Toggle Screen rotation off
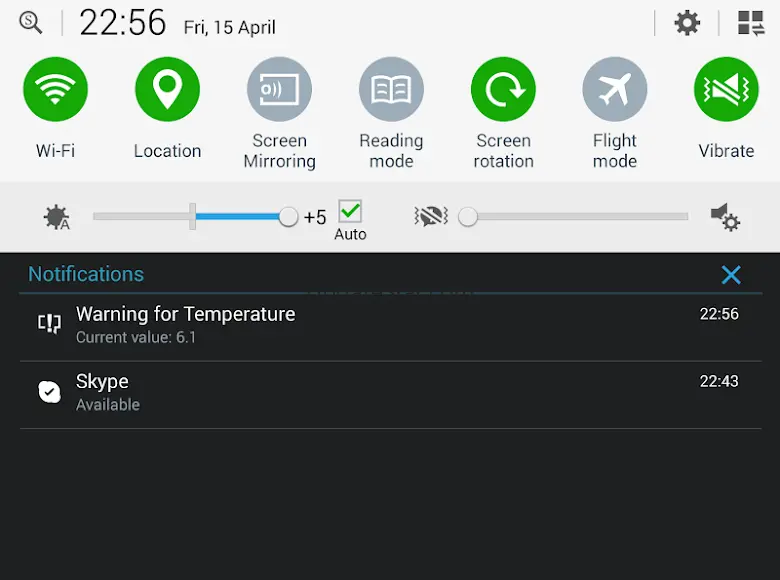The image size is (780, 580). click(503, 89)
